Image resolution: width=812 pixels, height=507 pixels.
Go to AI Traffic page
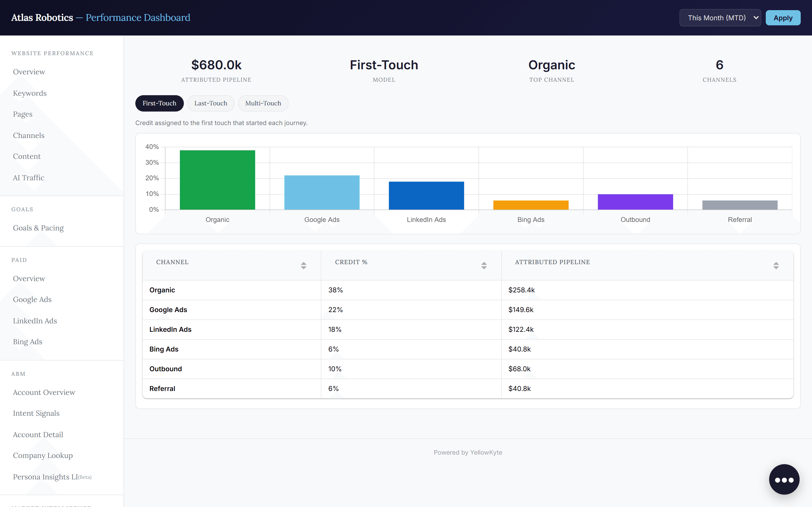pos(28,178)
